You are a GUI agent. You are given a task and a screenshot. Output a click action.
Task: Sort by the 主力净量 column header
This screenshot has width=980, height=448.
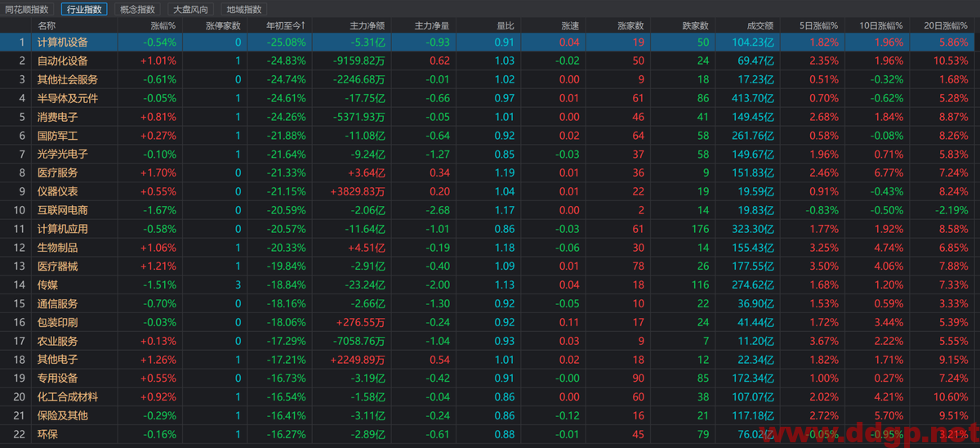click(x=432, y=25)
